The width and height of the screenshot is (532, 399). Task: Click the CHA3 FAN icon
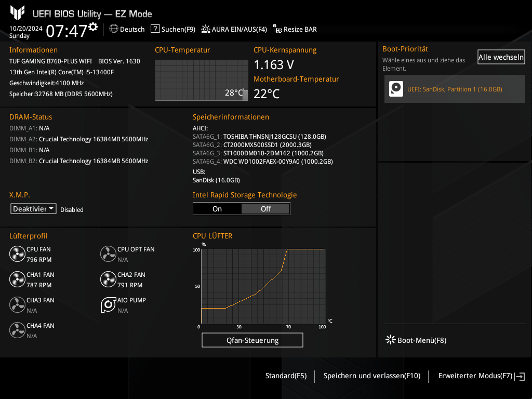(x=17, y=304)
